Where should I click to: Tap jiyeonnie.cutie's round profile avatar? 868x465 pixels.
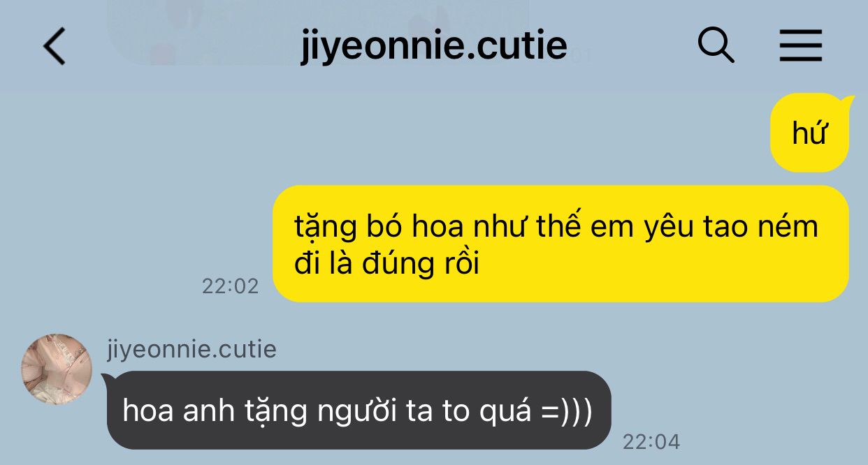tap(57, 369)
